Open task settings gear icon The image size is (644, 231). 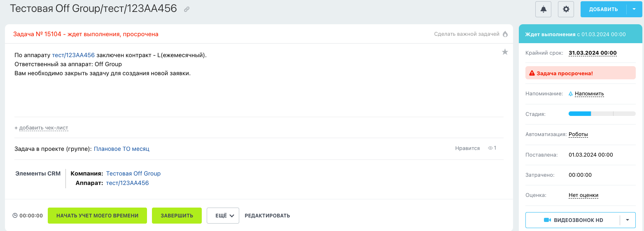(x=566, y=9)
